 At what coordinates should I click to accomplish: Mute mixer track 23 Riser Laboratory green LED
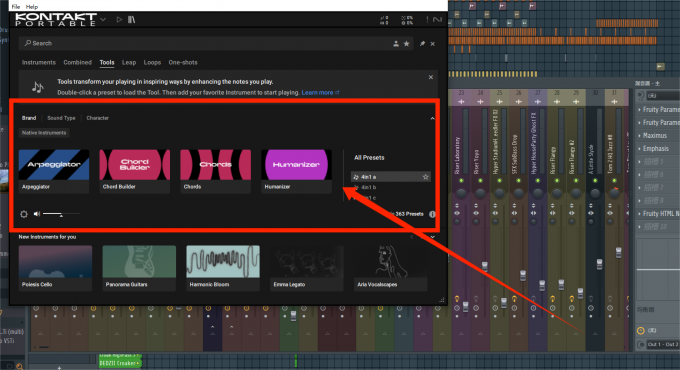point(461,180)
